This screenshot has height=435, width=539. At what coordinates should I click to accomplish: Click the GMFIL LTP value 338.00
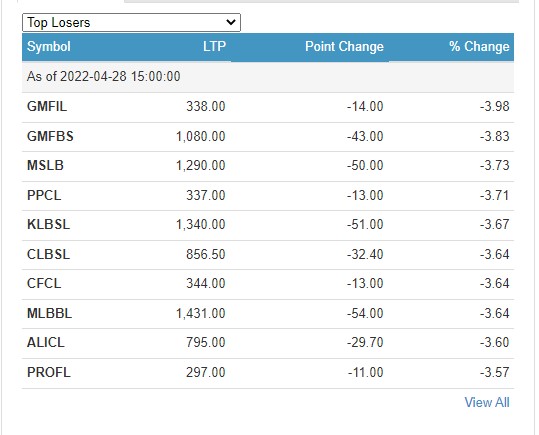206,106
